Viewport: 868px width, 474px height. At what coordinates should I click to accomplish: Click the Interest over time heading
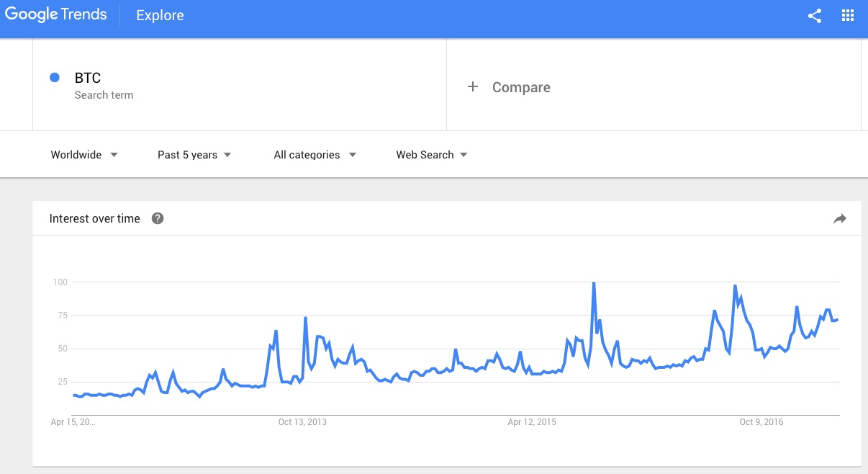(94, 219)
